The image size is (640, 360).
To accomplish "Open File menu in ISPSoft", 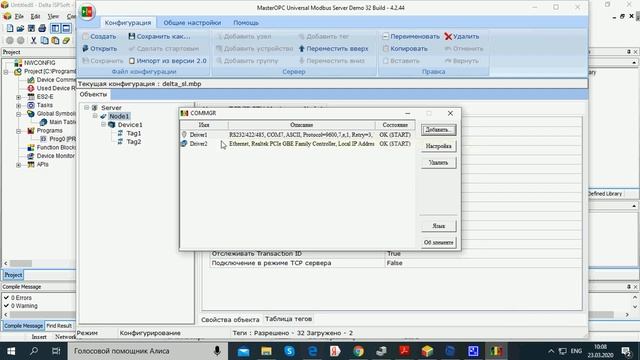I will pyautogui.click(x=19, y=16).
